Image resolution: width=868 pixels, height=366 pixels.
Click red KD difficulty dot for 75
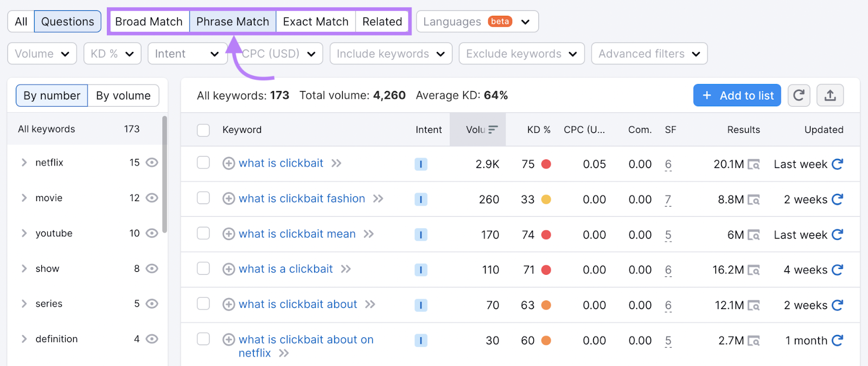pos(546,164)
